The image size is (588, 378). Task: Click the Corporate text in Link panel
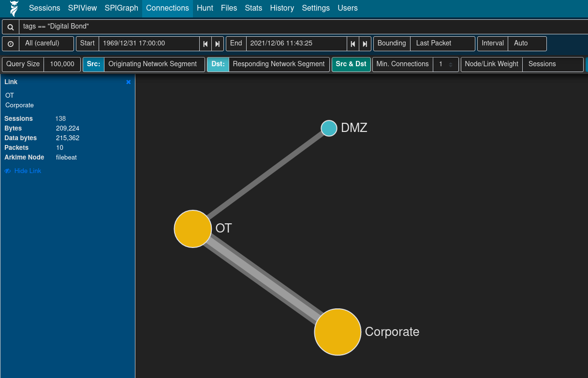pos(19,105)
